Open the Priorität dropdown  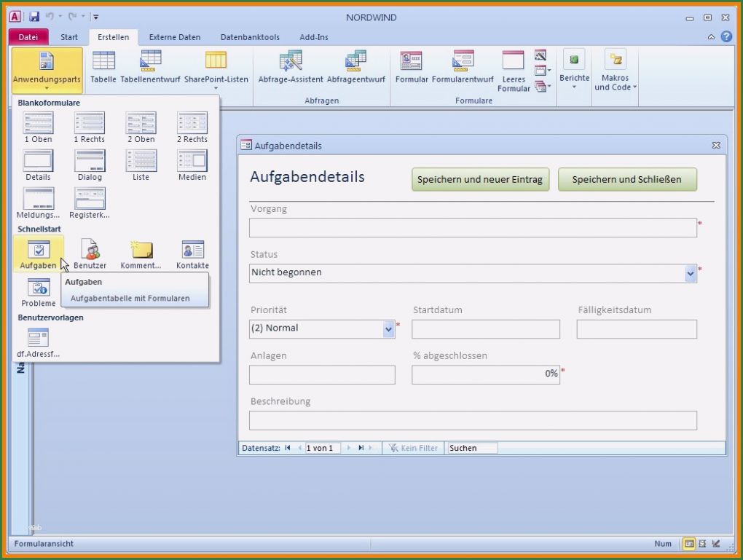pyautogui.click(x=388, y=328)
